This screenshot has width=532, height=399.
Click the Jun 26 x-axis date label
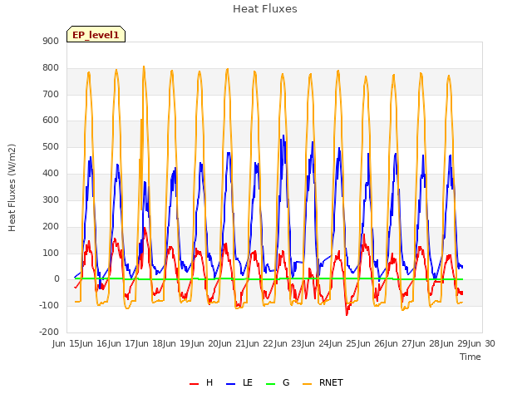point(369,343)
